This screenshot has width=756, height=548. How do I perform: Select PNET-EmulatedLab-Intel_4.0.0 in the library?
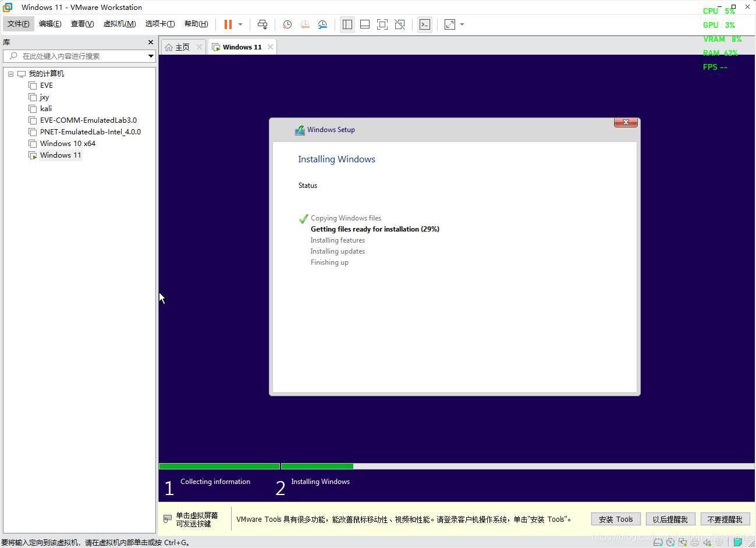90,132
